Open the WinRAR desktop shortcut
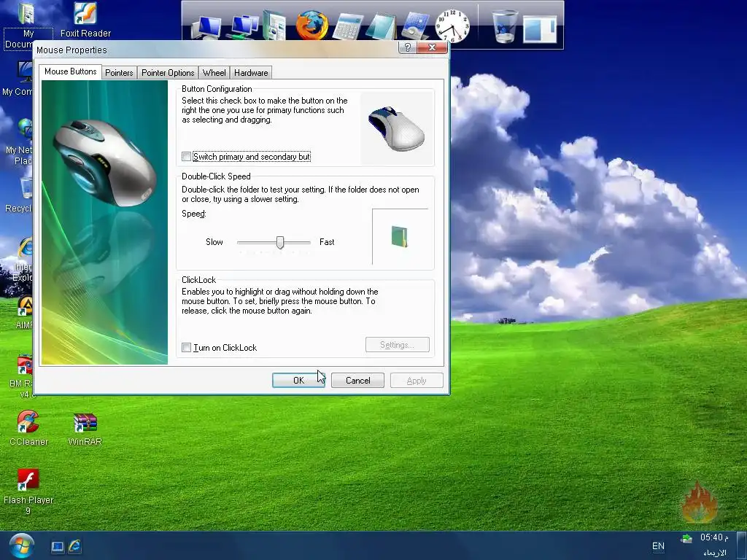The image size is (747, 560). (85, 429)
